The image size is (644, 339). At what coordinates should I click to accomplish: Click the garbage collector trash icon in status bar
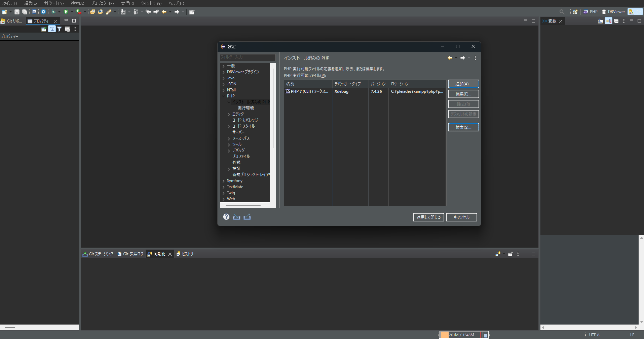click(x=485, y=335)
